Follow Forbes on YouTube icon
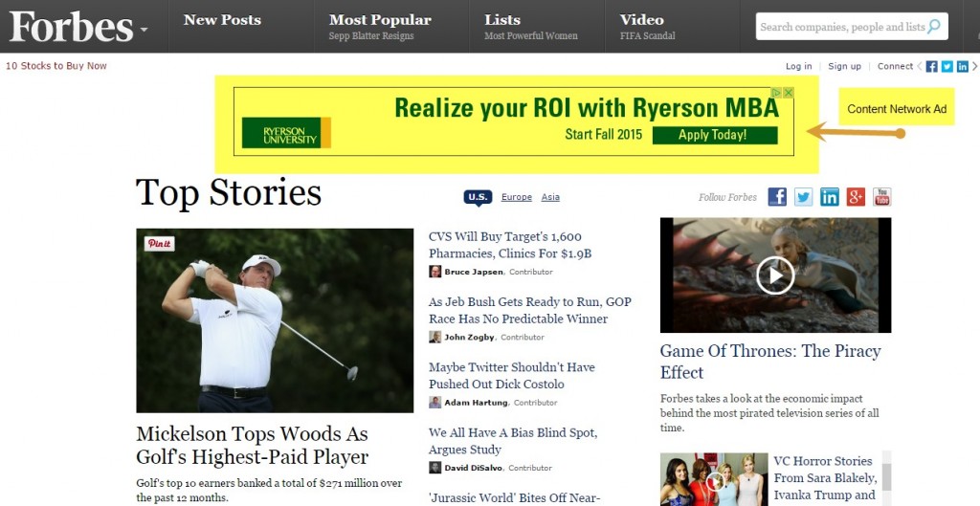 pyautogui.click(x=881, y=197)
